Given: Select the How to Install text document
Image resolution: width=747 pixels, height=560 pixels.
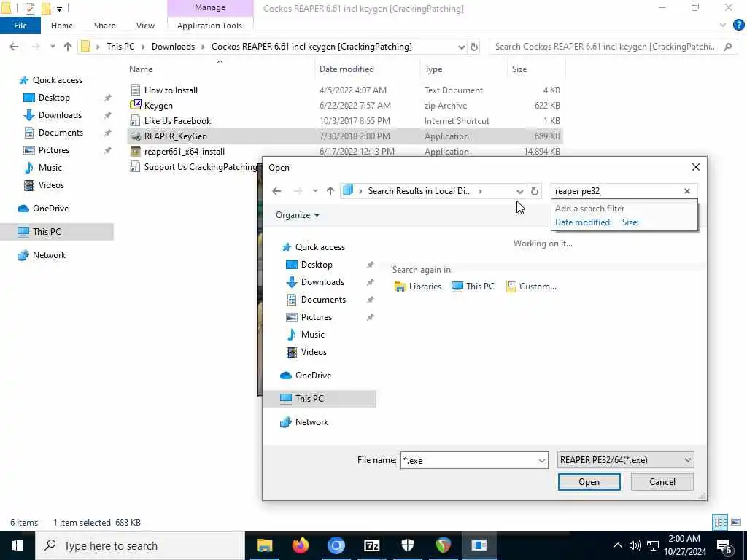Looking at the screenshot, I should tap(171, 90).
